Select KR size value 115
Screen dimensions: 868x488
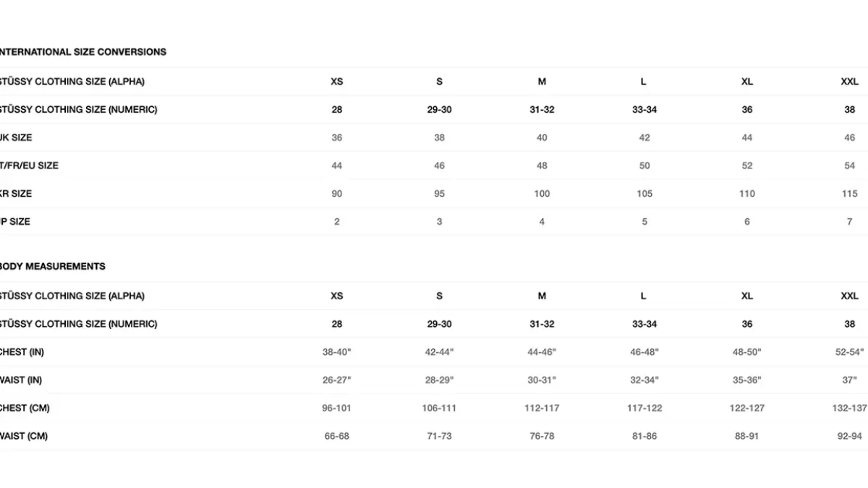coord(850,194)
